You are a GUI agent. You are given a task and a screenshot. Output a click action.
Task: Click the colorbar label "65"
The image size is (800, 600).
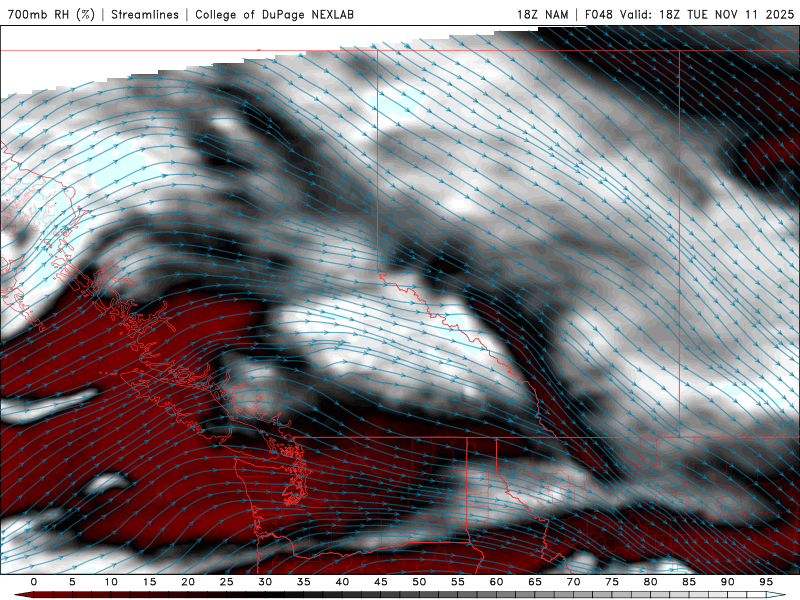coord(535,582)
